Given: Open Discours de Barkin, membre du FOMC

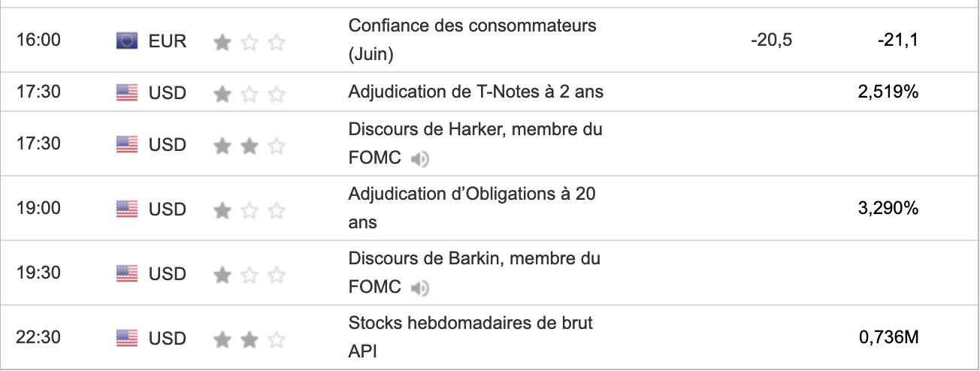Looking at the screenshot, I should 474,259.
